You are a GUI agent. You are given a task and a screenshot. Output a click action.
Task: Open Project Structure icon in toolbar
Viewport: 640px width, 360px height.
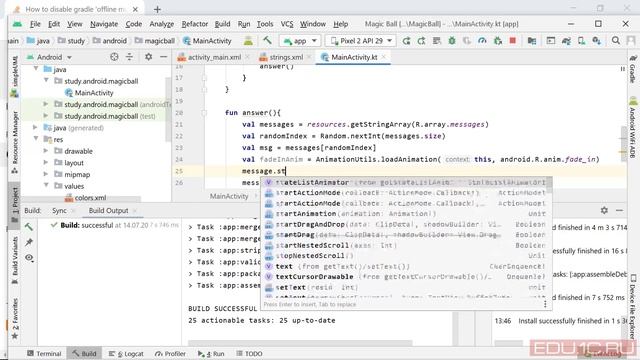tap(532, 41)
